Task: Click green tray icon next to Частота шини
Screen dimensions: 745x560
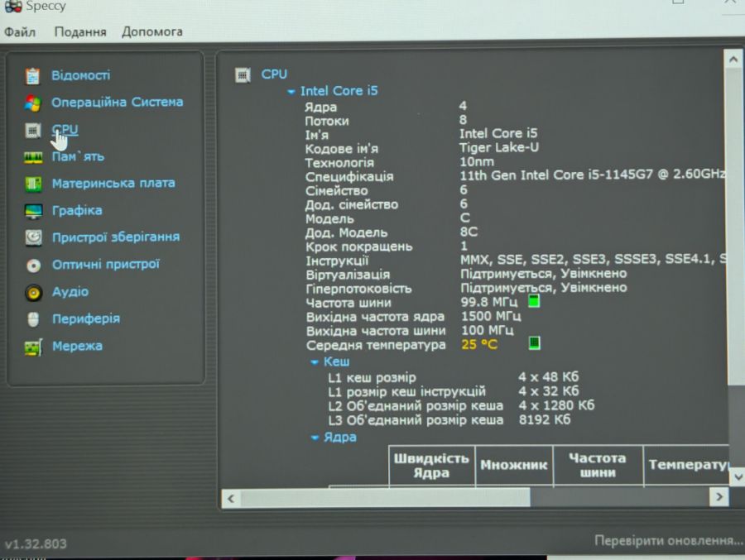Action: pyautogui.click(x=534, y=300)
